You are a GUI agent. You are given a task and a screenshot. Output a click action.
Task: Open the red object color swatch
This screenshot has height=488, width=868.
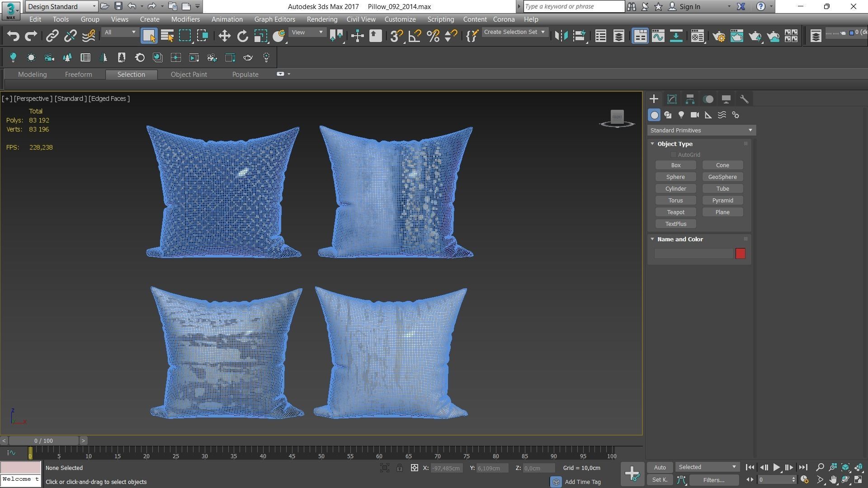pyautogui.click(x=740, y=254)
